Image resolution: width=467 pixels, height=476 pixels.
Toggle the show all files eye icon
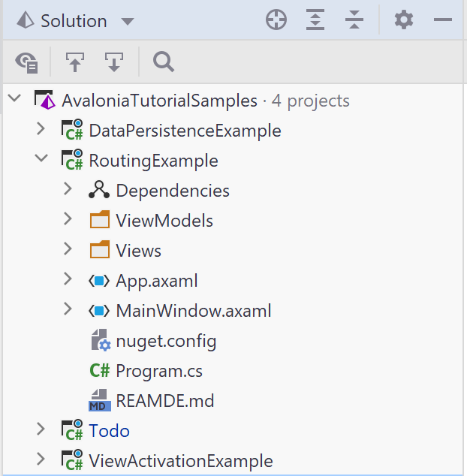(x=27, y=62)
